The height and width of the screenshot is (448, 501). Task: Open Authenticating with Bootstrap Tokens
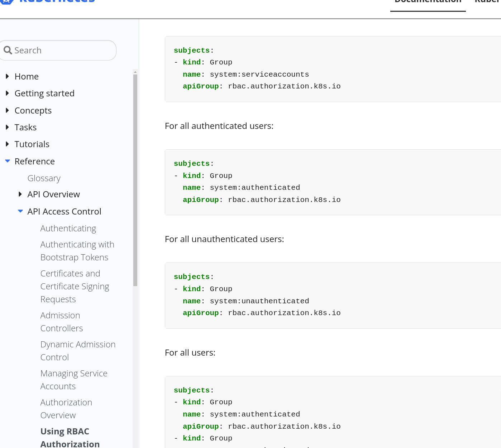coord(77,251)
